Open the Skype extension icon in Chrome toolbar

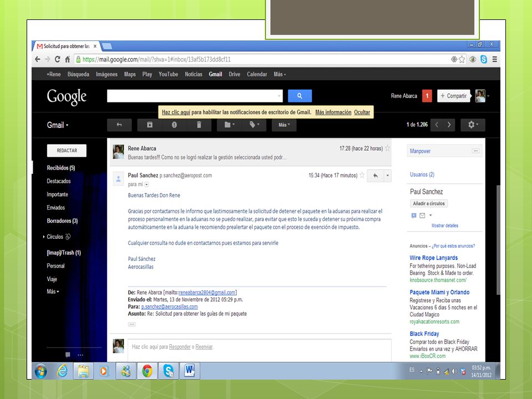484,59
